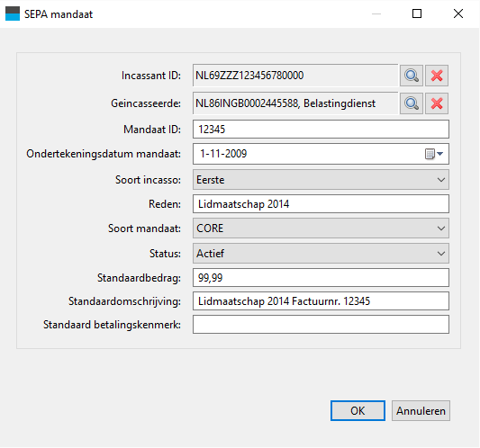
Task: Open the Soort mandaat CORE dropdown
Action: tap(321, 228)
